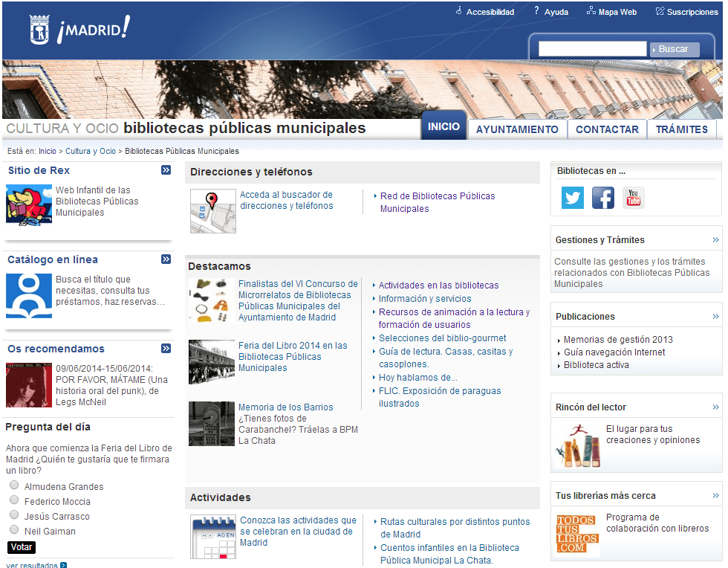This screenshot has width=728, height=568.
Task: Open the Sitio de Rex heading link
Action: 39,170
